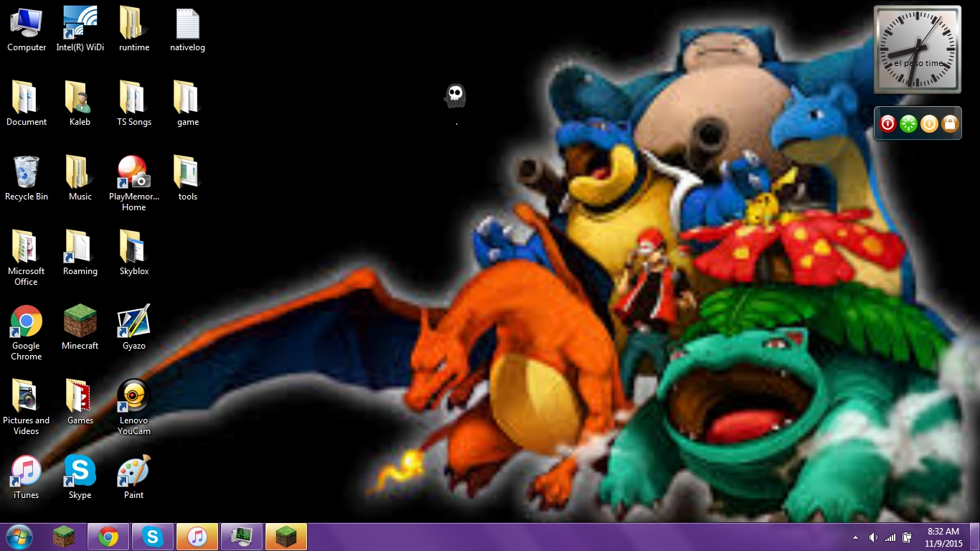Select the TS Songs folder
The image size is (980, 551).
[134, 104]
